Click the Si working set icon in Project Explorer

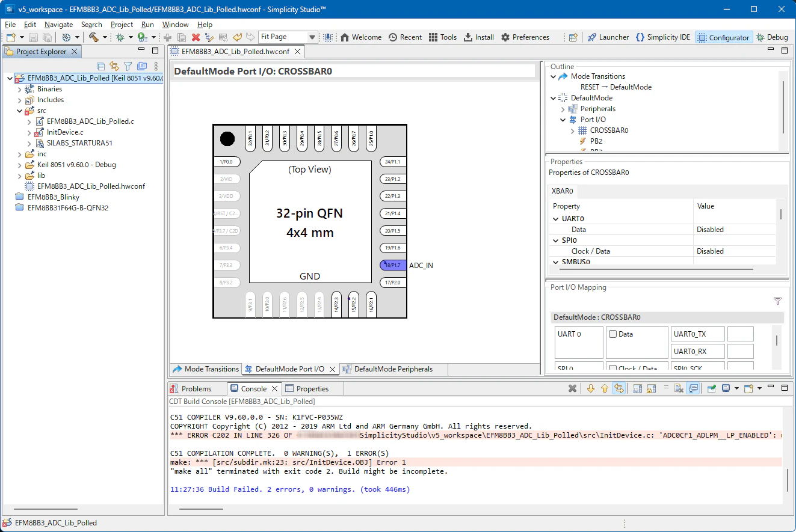tap(142, 66)
